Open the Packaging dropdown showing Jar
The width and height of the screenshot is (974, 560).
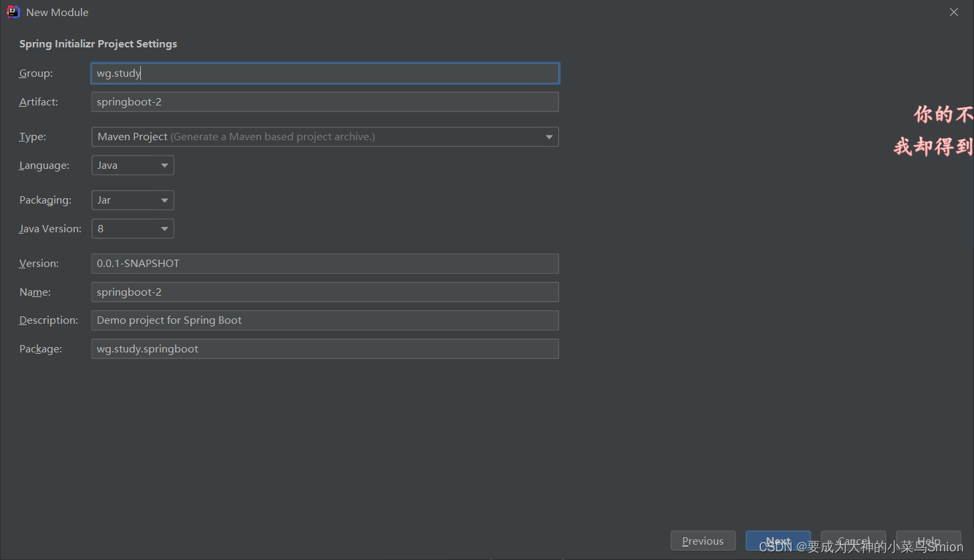click(133, 200)
